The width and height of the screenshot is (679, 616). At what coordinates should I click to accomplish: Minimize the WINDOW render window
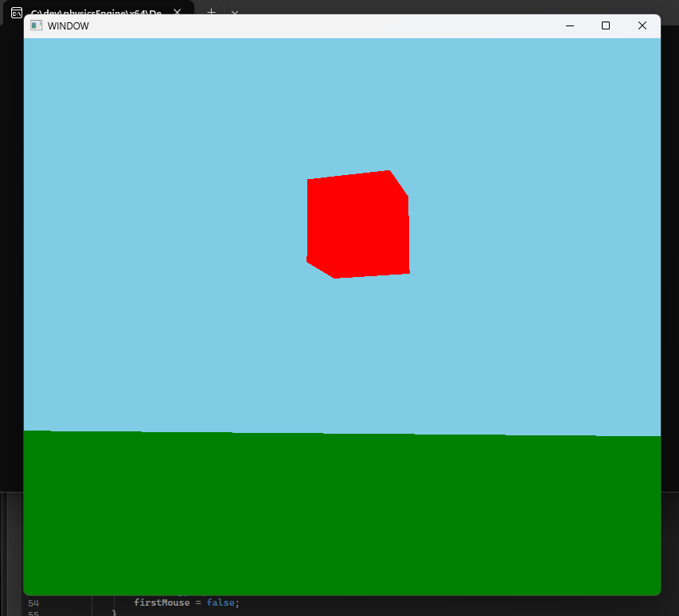[569, 25]
